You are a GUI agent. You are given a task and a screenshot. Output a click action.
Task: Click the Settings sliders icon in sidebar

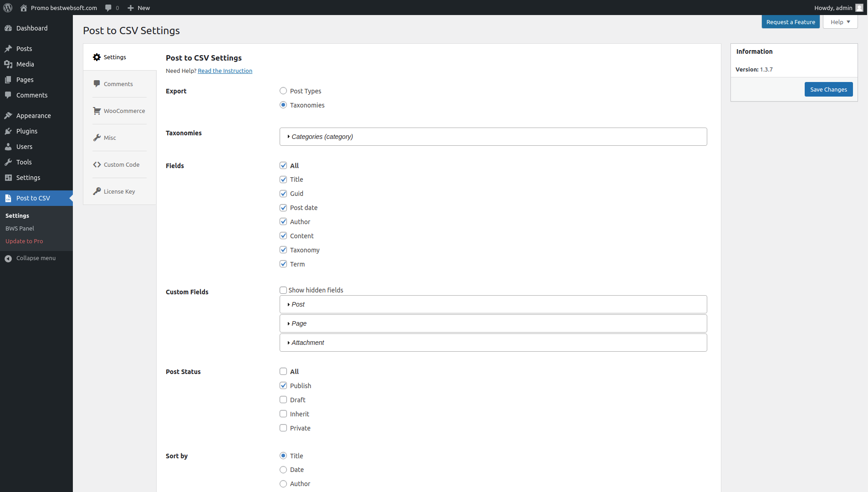pyautogui.click(x=8, y=178)
